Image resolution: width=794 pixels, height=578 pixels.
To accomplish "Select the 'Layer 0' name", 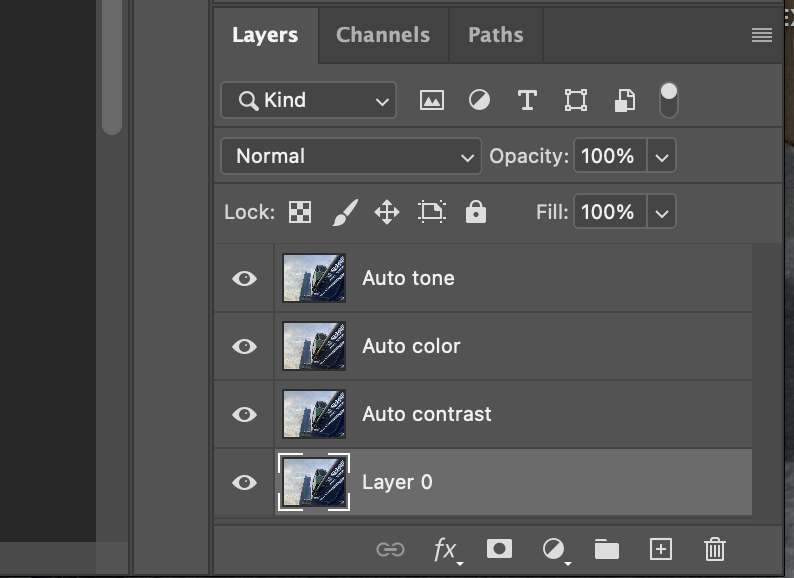I will click(397, 482).
